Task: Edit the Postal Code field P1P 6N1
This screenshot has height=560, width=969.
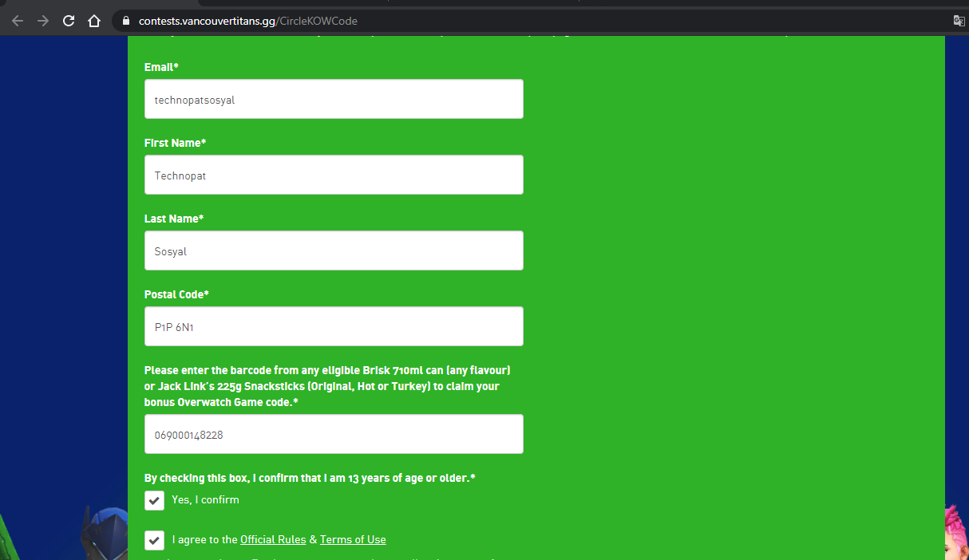Action: pyautogui.click(x=334, y=326)
